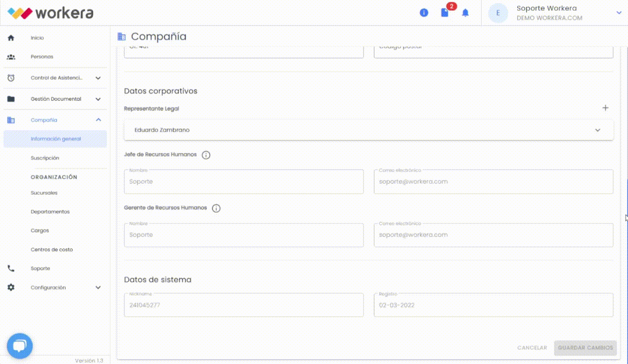The width and height of the screenshot is (628, 364).
Task: Click the ORGANIZACIÓN section label
Action: click(54, 177)
